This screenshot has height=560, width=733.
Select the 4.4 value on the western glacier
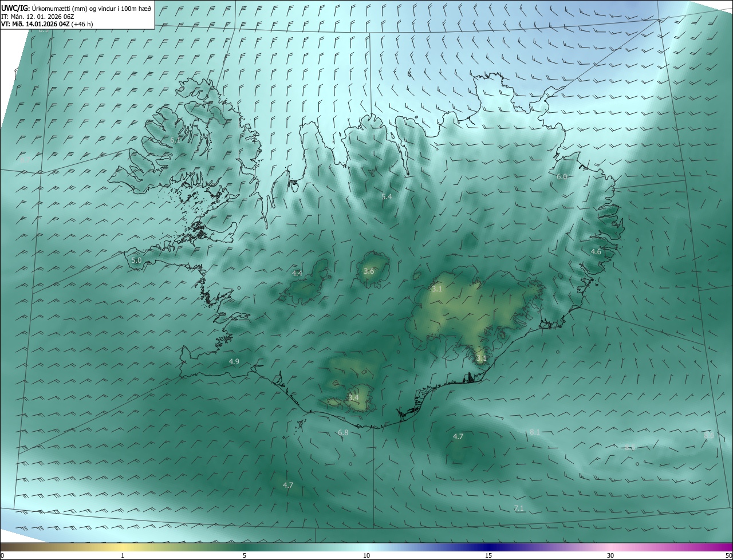click(x=297, y=274)
